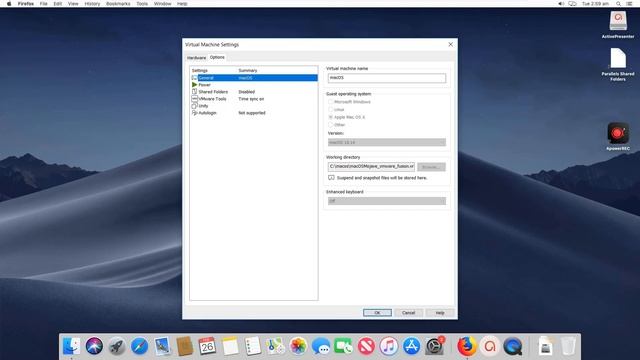Open the iTunes music note icon
This screenshot has width=640, height=360.
click(x=389, y=346)
